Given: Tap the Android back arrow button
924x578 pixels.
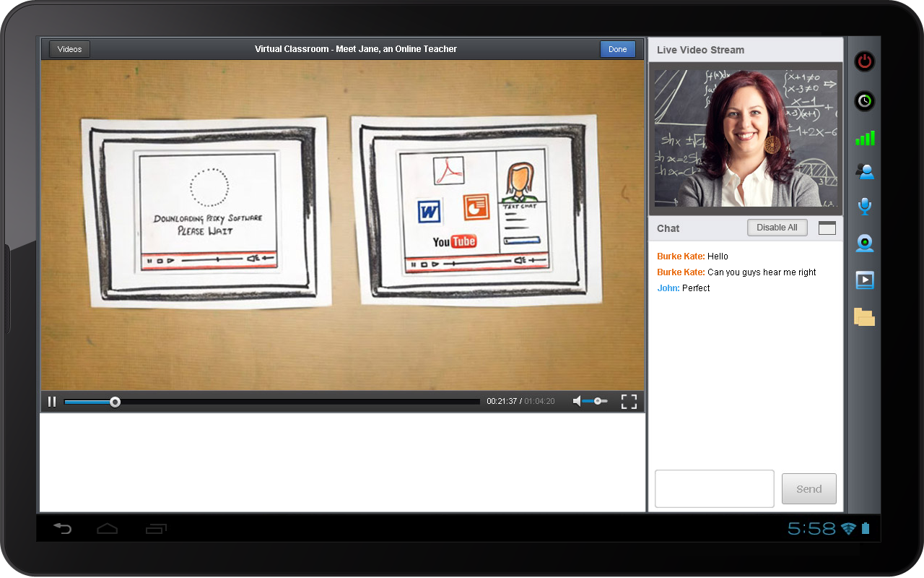Looking at the screenshot, I should [x=62, y=529].
